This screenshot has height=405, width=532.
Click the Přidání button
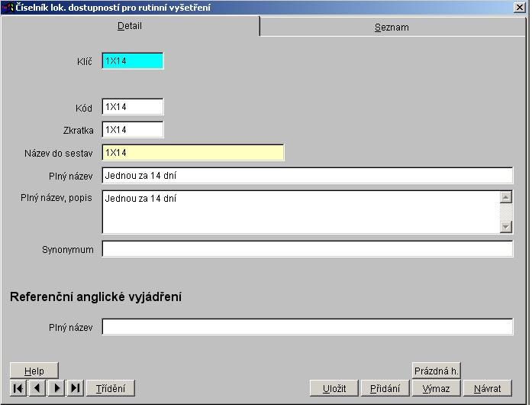coord(385,388)
